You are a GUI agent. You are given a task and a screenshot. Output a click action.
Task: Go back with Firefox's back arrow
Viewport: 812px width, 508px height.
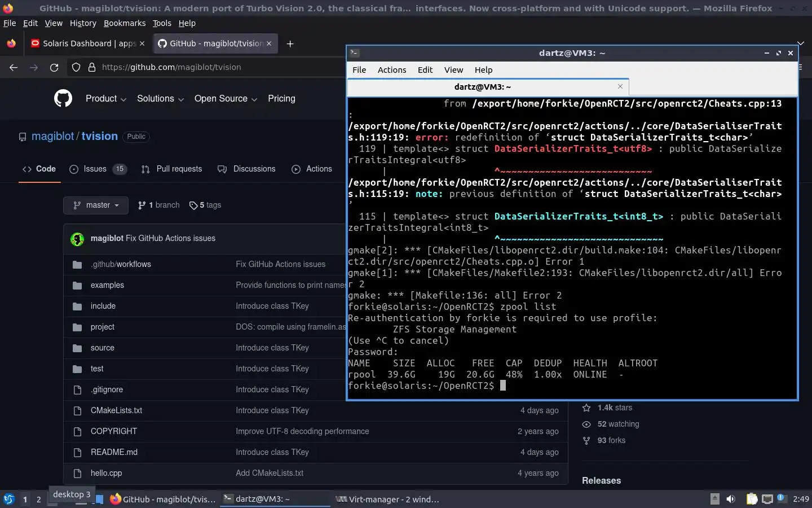[14, 67]
